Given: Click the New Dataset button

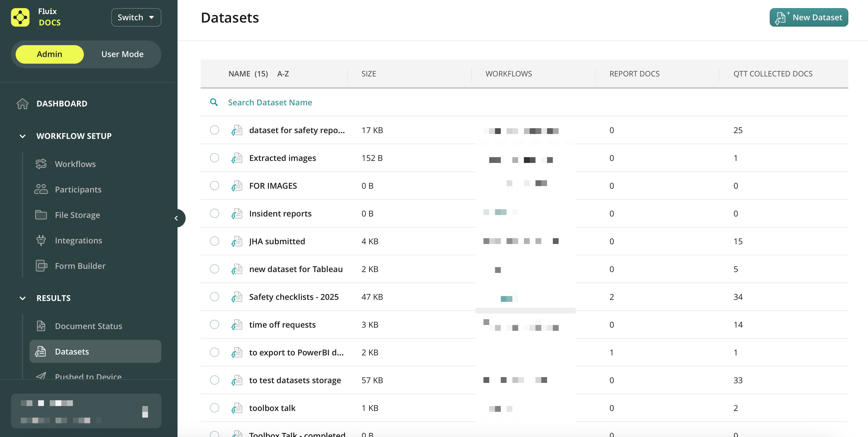Looking at the screenshot, I should click(808, 17).
